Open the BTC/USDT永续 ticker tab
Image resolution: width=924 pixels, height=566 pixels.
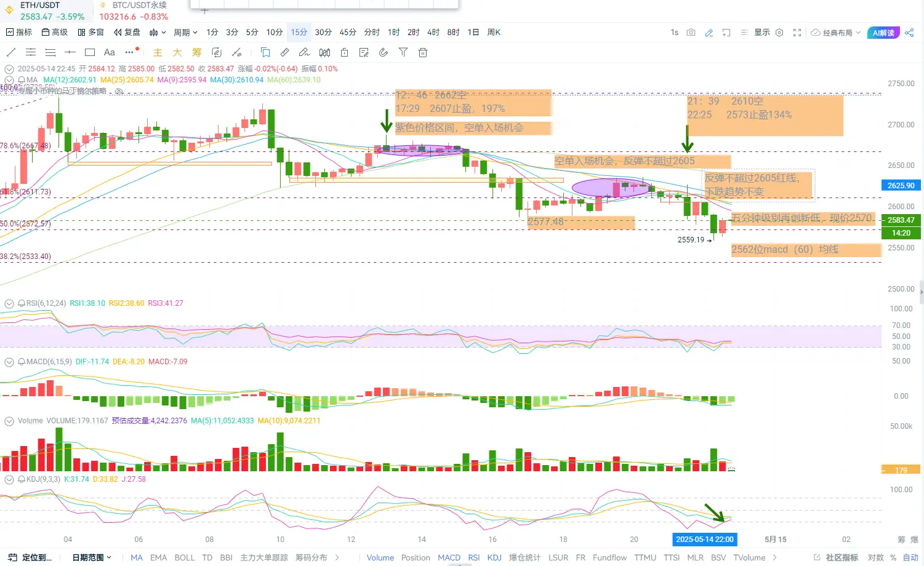(x=134, y=11)
